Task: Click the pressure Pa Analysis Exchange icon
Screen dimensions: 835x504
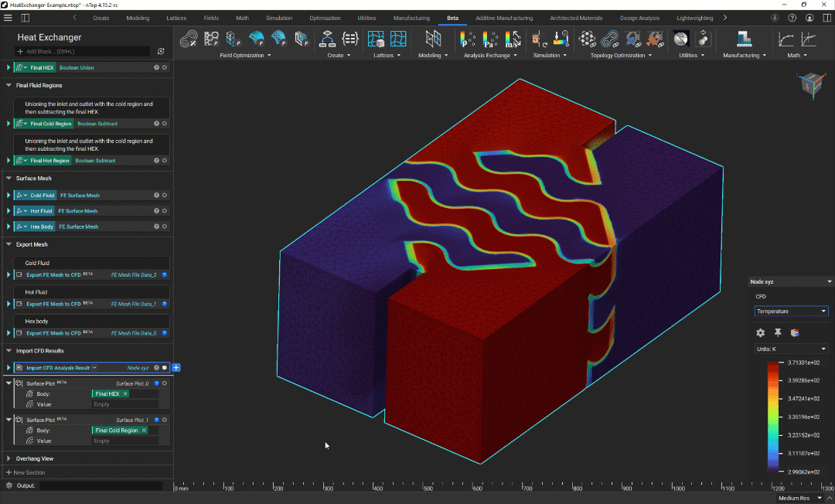Action: (x=490, y=39)
